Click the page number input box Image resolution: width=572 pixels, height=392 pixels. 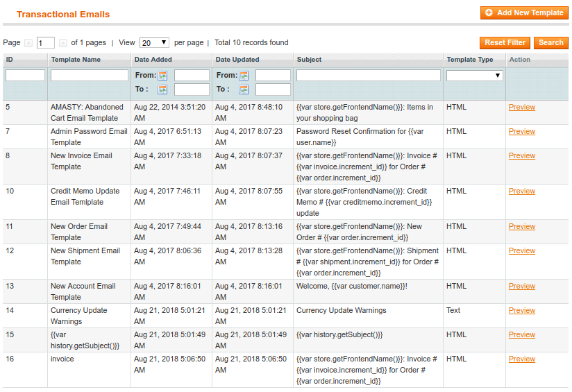(46, 43)
